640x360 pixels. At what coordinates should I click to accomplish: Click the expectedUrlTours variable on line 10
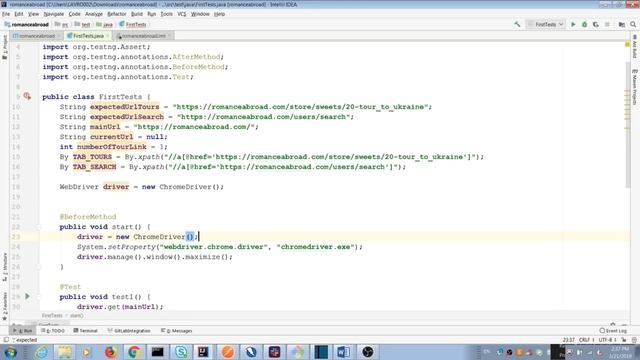point(124,107)
